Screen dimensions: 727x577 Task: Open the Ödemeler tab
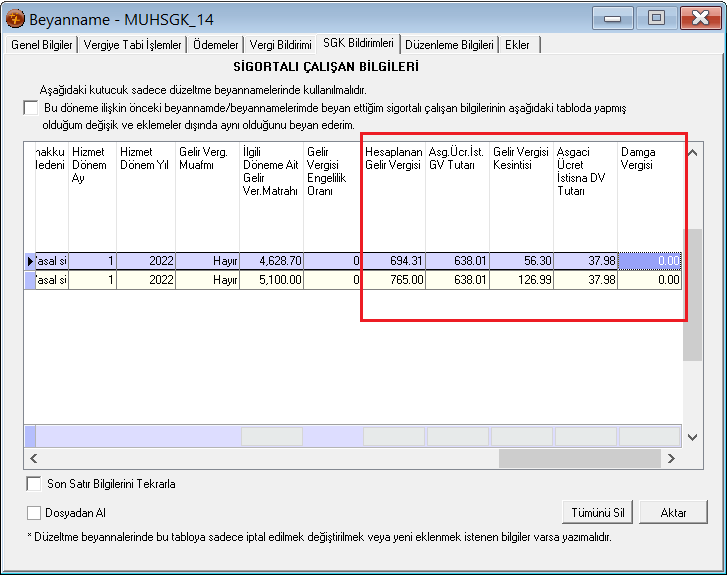[x=216, y=45]
